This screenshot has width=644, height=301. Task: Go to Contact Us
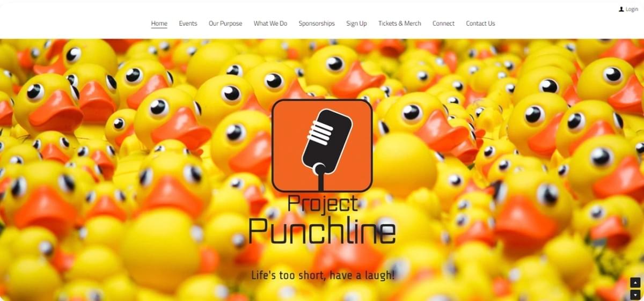pos(480,24)
